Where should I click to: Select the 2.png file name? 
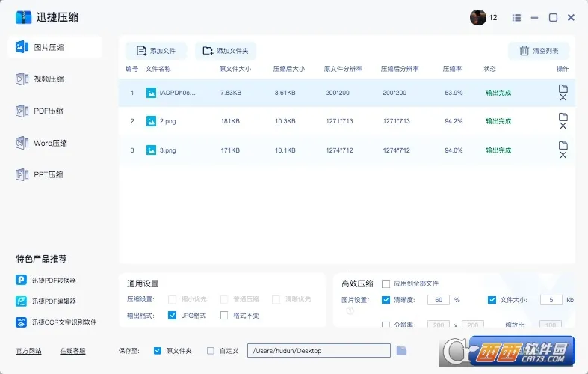167,121
